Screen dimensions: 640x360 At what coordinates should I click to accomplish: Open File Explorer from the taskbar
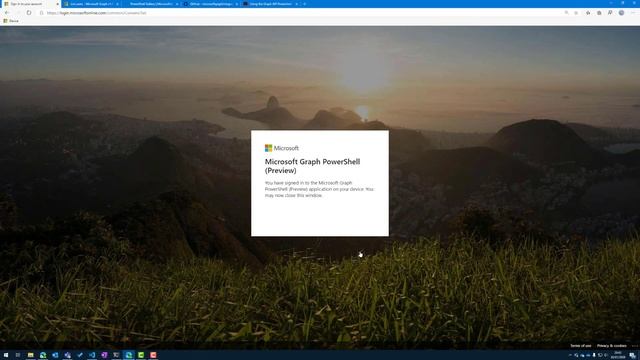tap(31, 355)
